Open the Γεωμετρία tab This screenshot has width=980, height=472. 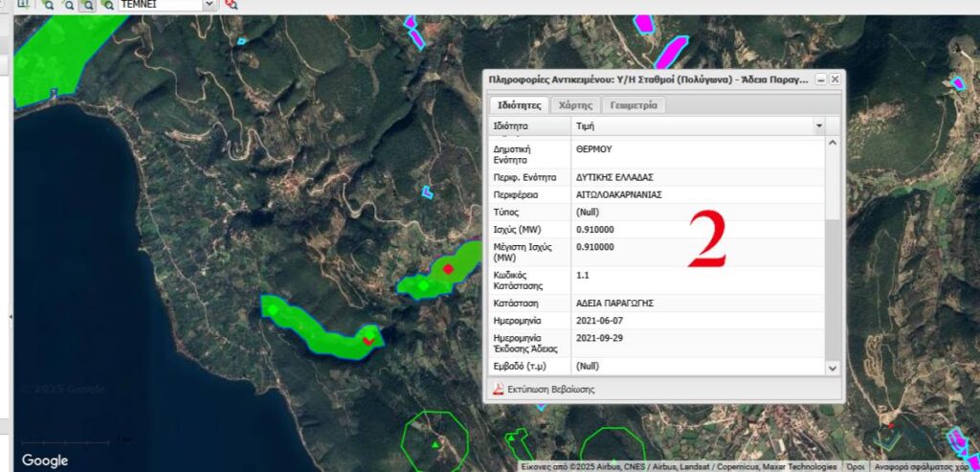(633, 105)
